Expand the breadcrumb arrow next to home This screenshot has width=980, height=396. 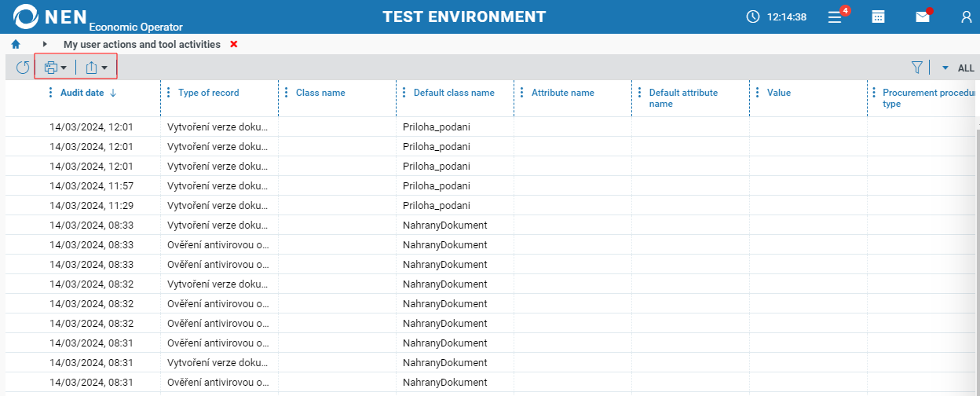click(45, 45)
